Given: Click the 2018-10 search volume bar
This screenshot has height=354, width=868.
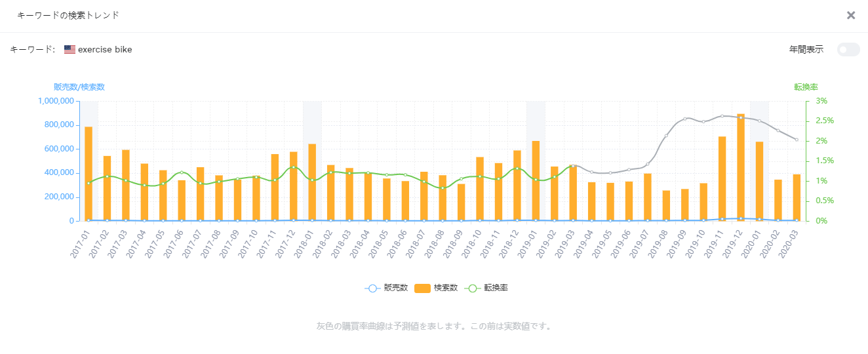Looking at the screenshot, I should point(480,189).
